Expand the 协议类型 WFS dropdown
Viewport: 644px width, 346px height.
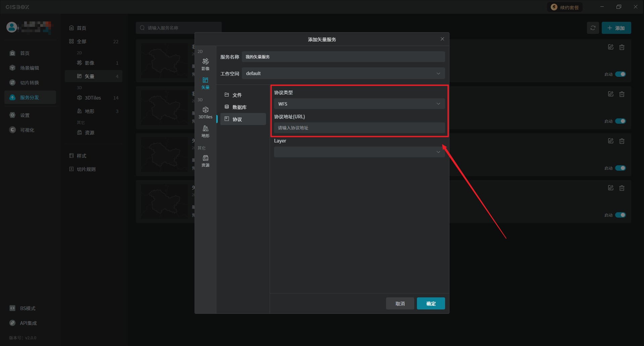coord(359,104)
